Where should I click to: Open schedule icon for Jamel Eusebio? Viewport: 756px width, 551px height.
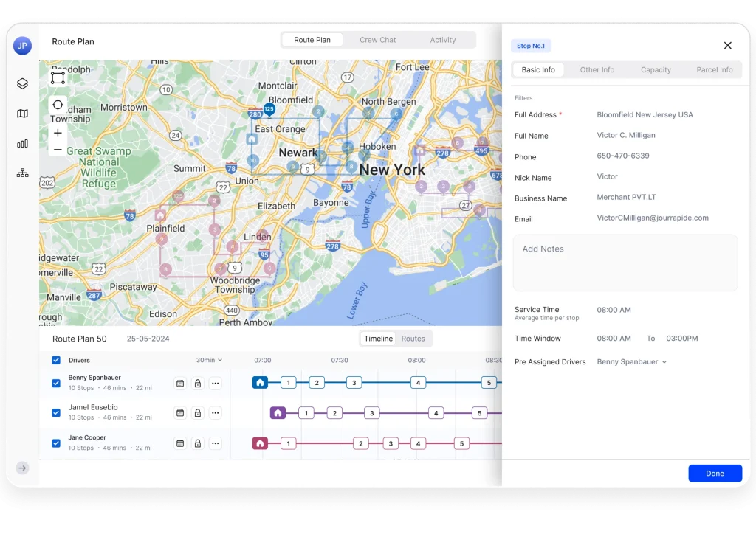[x=180, y=413]
